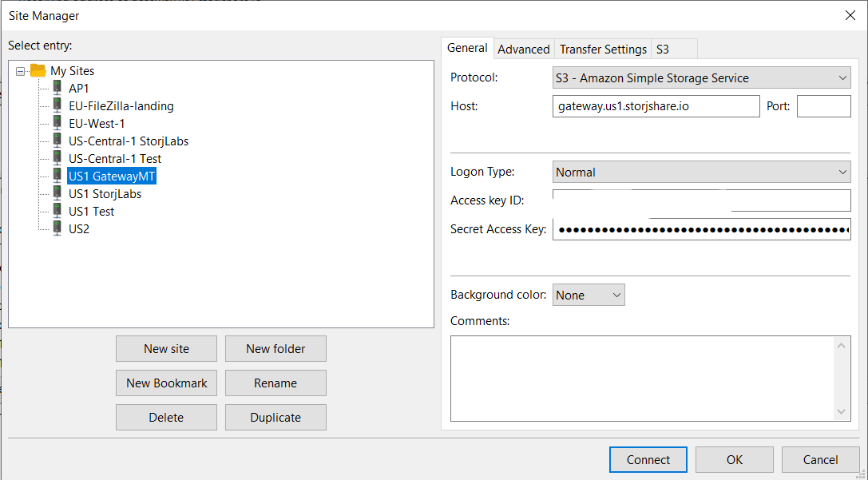Click the server icon beside US1 Test
Screen dimensions: 868x480
click(x=57, y=211)
